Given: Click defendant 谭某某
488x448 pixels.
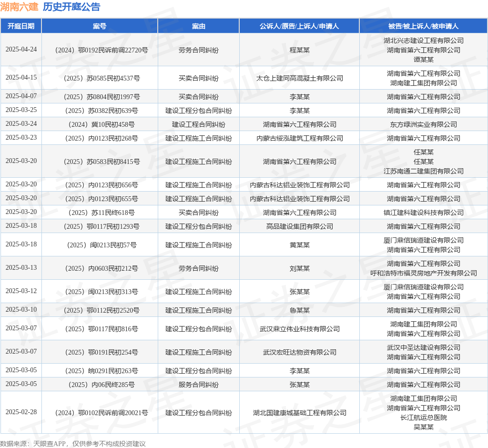Looking at the screenshot, I should pyautogui.click(x=424, y=60).
